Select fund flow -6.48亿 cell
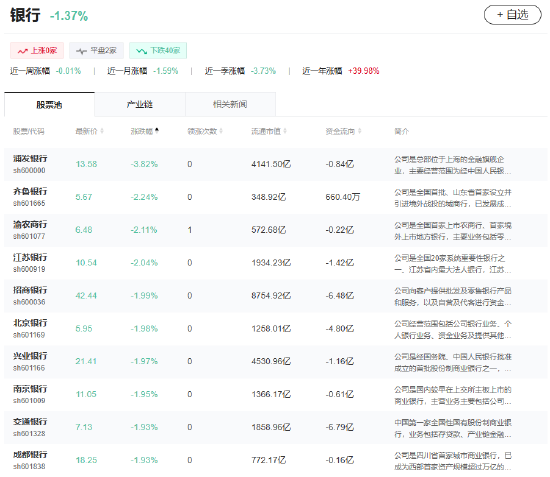 pos(340,296)
